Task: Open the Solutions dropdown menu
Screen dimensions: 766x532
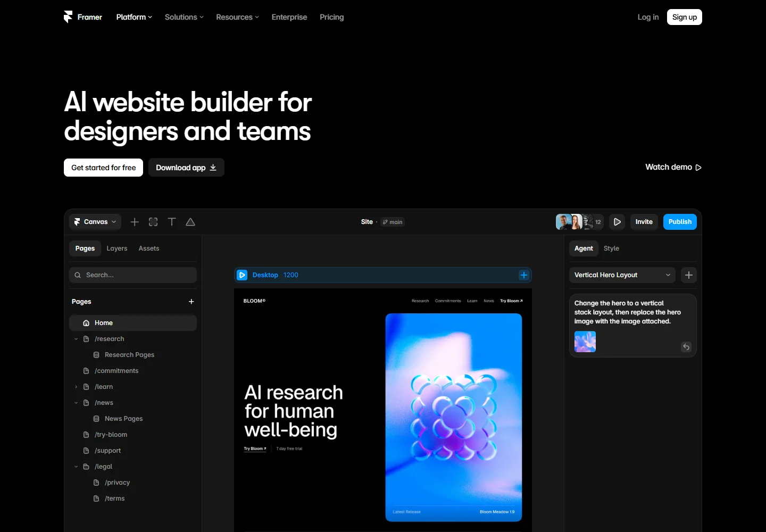Action: pyautogui.click(x=184, y=17)
